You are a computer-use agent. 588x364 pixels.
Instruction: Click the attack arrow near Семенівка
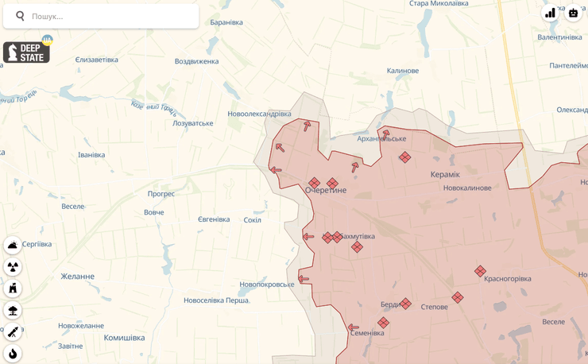coord(353,327)
